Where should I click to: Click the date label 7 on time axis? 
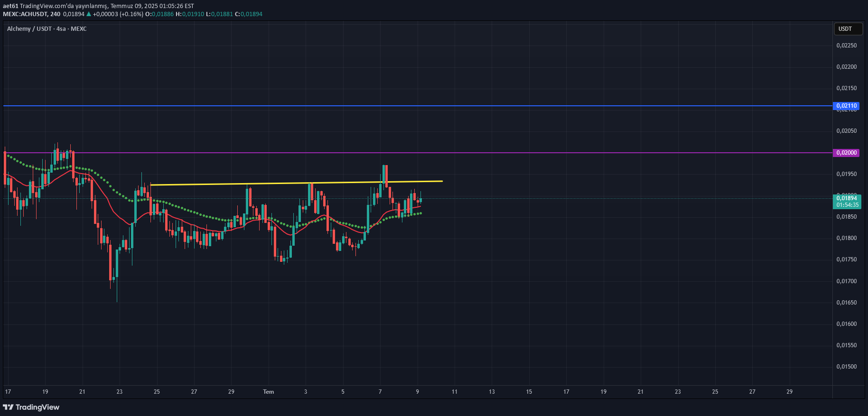[x=380, y=392]
